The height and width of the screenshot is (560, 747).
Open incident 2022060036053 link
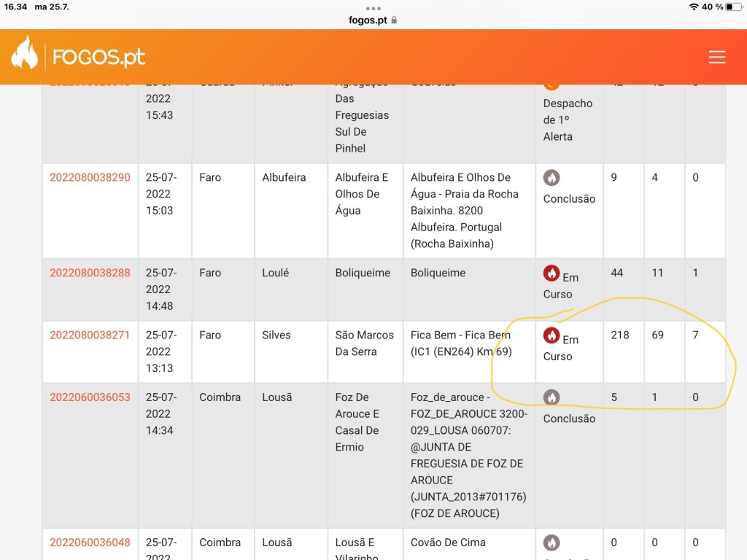(x=90, y=397)
